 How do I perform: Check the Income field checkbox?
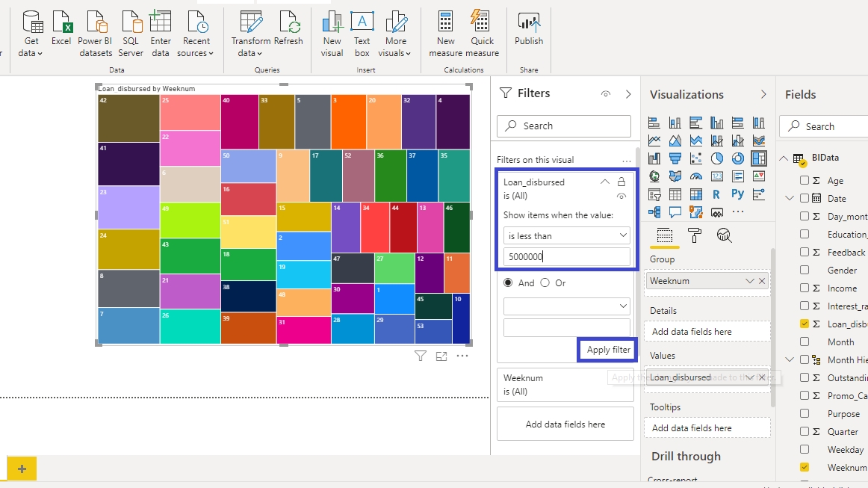(x=805, y=288)
